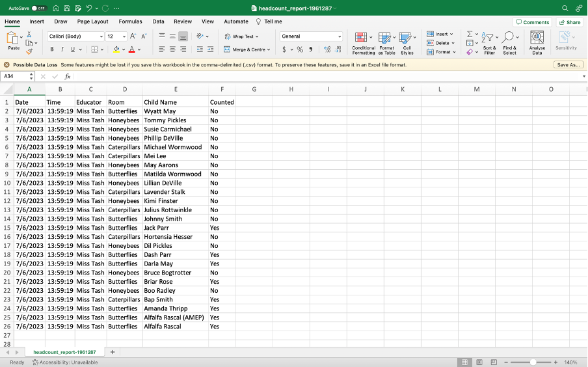Open the General number format dropdown
Screen dimensions: 588x367
(339, 36)
